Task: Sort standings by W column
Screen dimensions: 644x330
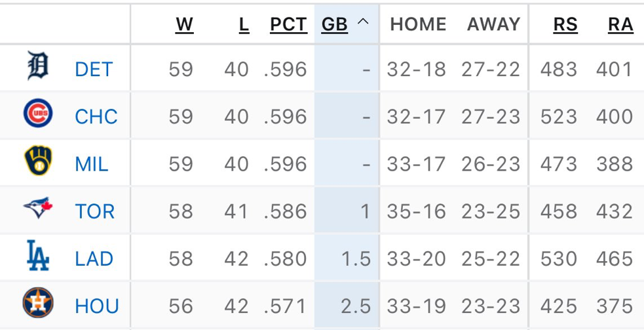Action: click(184, 25)
